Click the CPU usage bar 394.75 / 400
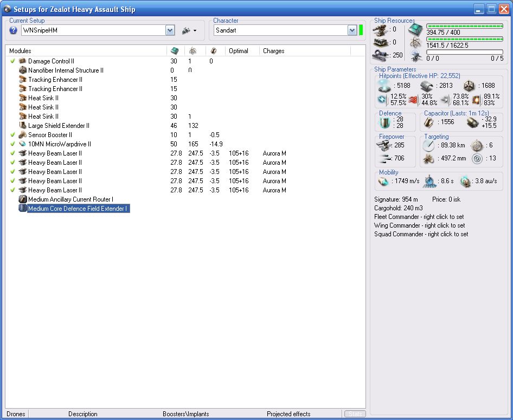This screenshot has height=420, width=513. click(465, 26)
